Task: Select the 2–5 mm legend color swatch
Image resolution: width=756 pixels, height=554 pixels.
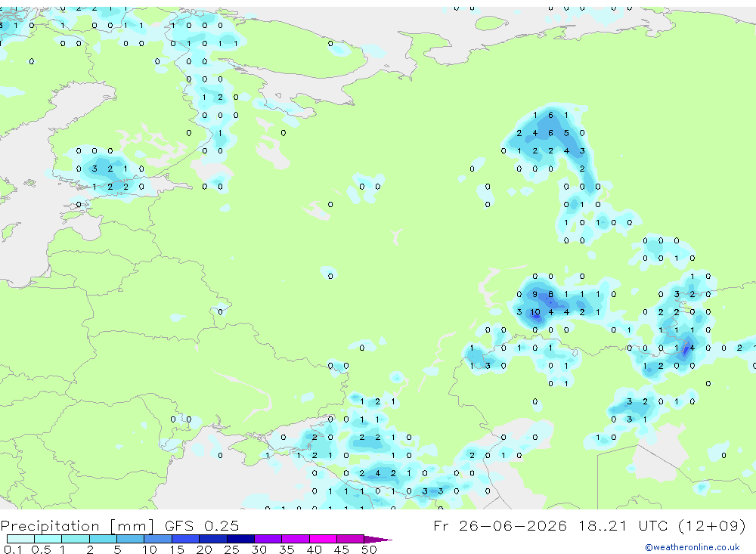Action: pos(103,539)
